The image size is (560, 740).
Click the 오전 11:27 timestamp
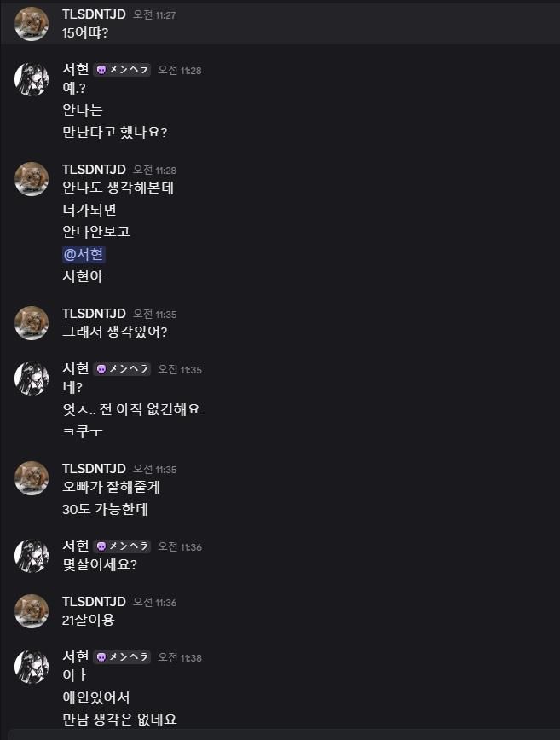pos(154,15)
